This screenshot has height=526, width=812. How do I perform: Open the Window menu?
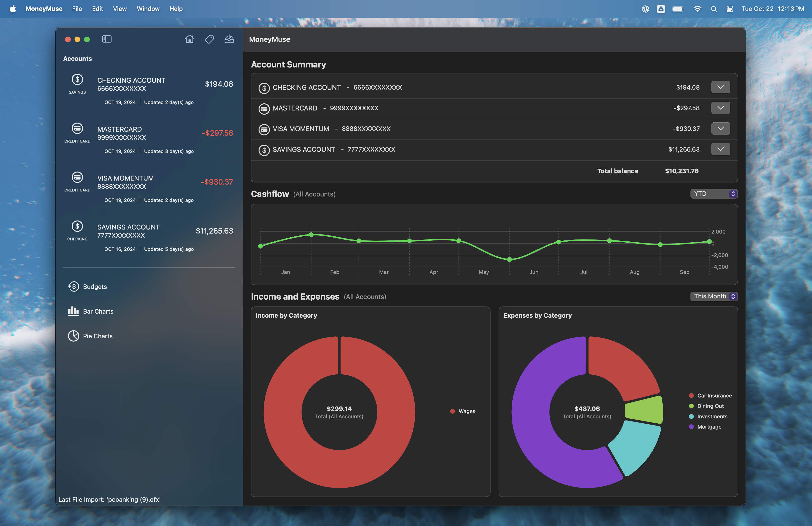(148, 9)
